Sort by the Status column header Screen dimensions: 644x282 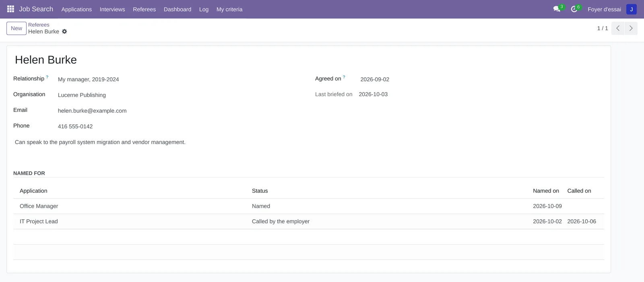click(x=260, y=191)
